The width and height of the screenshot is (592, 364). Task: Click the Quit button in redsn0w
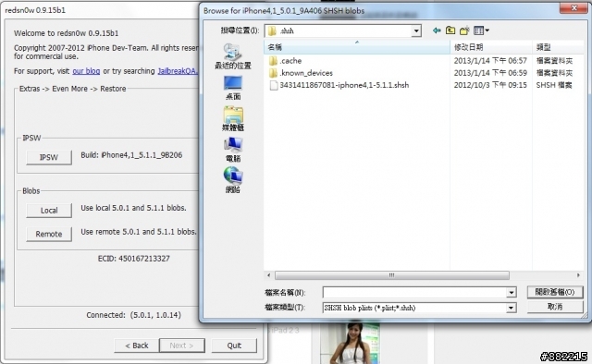point(234,346)
